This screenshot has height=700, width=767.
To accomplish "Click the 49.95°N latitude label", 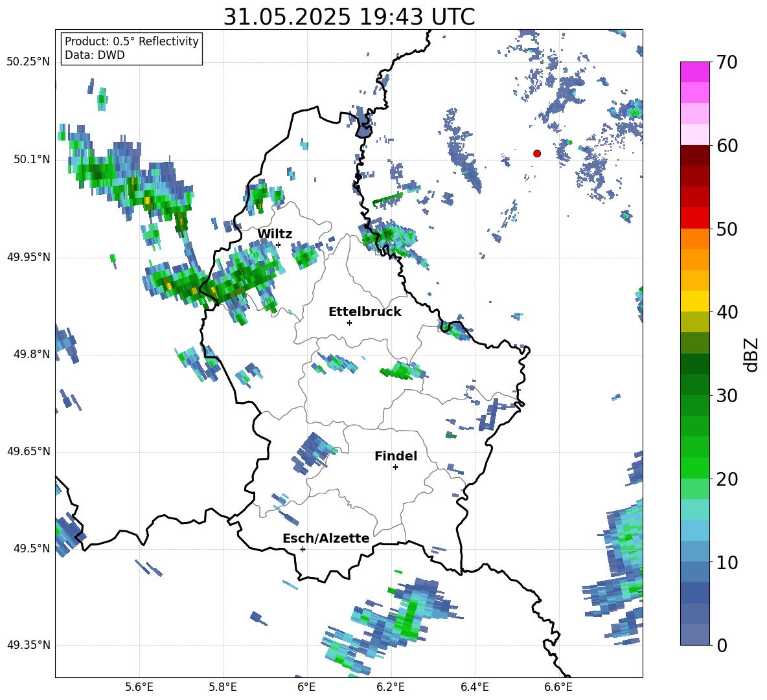I will coord(29,256).
